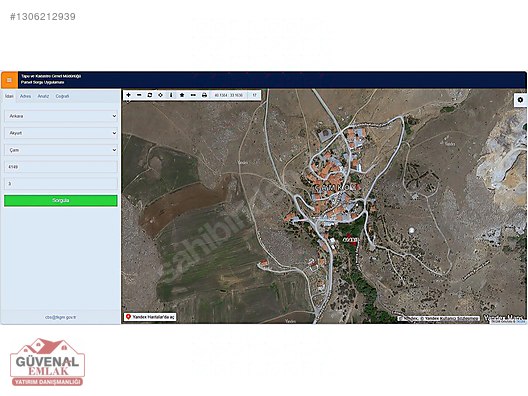The image size is (528, 396).
Task: Click the refresh map icon
Action: click(150, 95)
